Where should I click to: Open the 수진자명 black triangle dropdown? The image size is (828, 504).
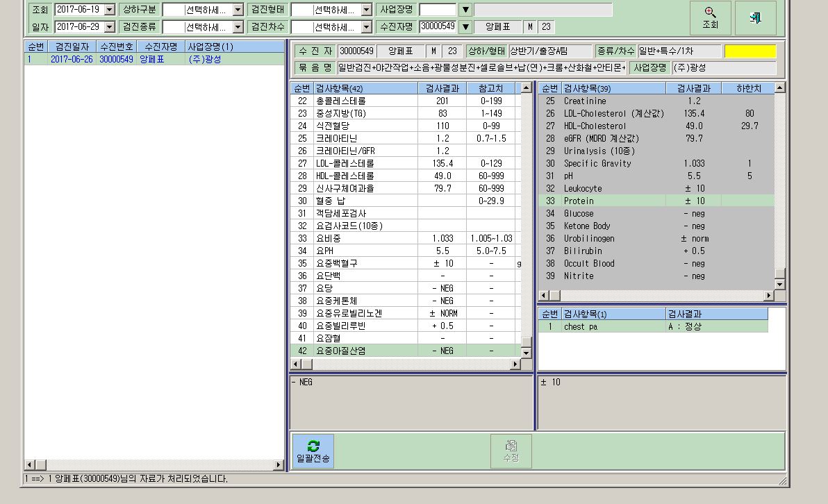pos(465,26)
